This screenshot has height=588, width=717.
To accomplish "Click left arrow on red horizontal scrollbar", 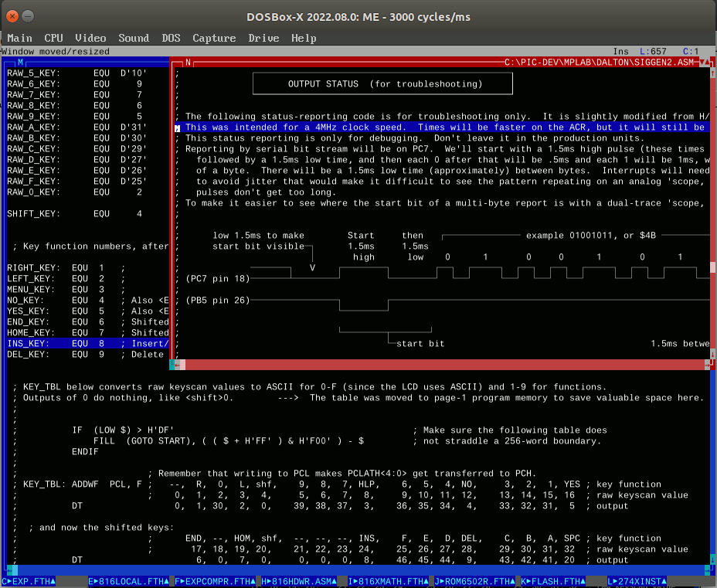I will [179, 365].
